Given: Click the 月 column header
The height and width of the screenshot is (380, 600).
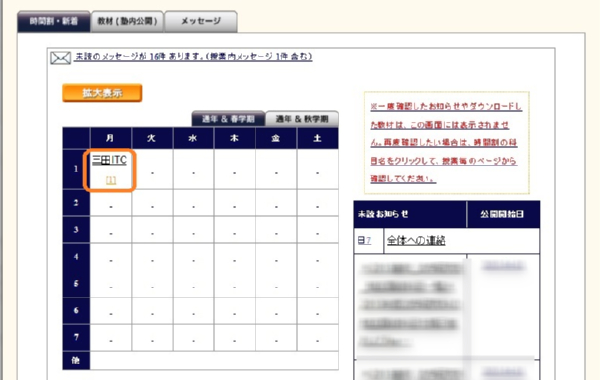Looking at the screenshot, I should pos(111,138).
